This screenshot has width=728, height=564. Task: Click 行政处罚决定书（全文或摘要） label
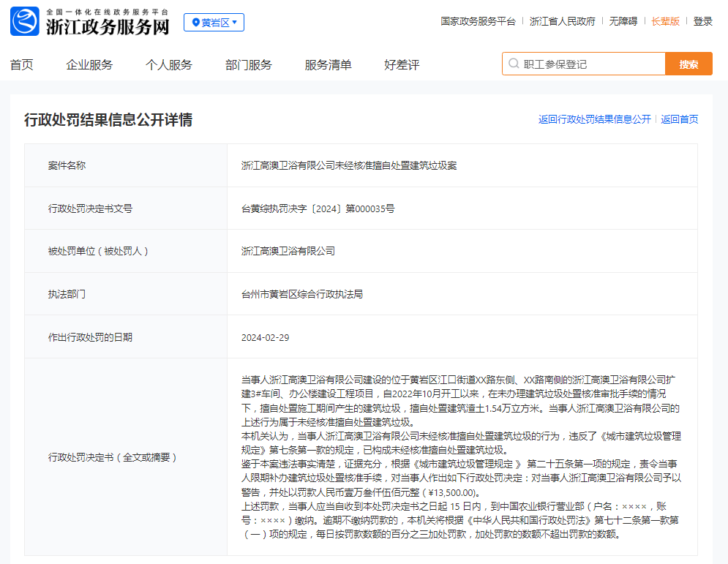tap(113, 457)
